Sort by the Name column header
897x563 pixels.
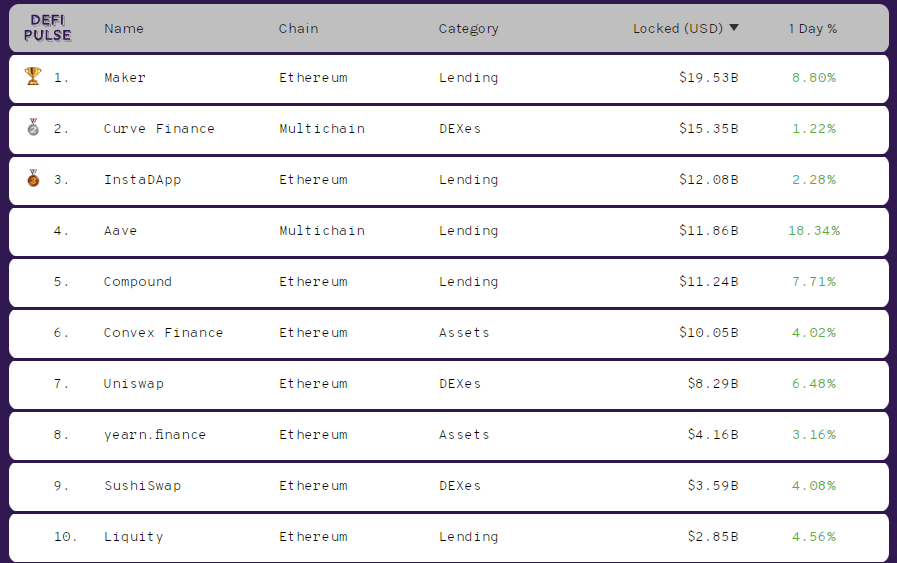pos(124,28)
